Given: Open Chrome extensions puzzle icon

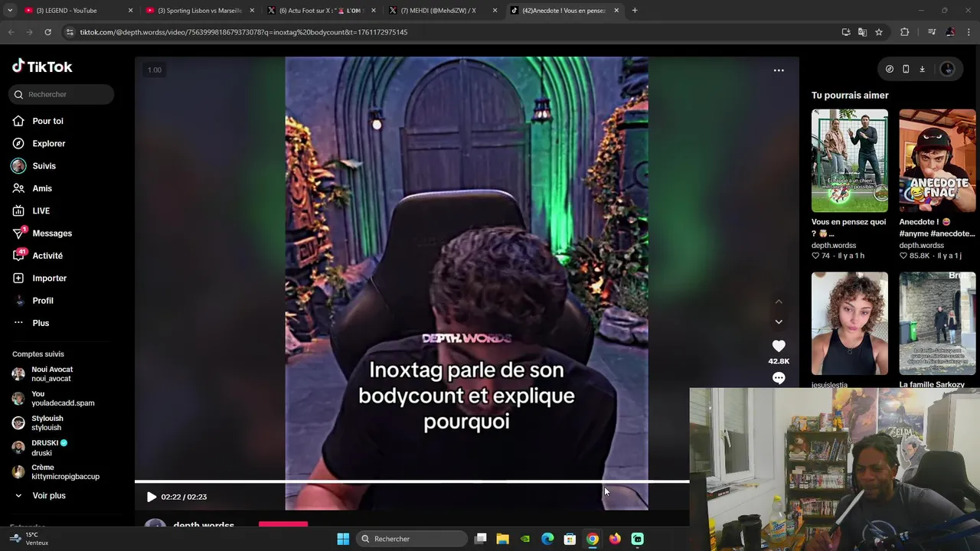Looking at the screenshot, I should pos(905,32).
